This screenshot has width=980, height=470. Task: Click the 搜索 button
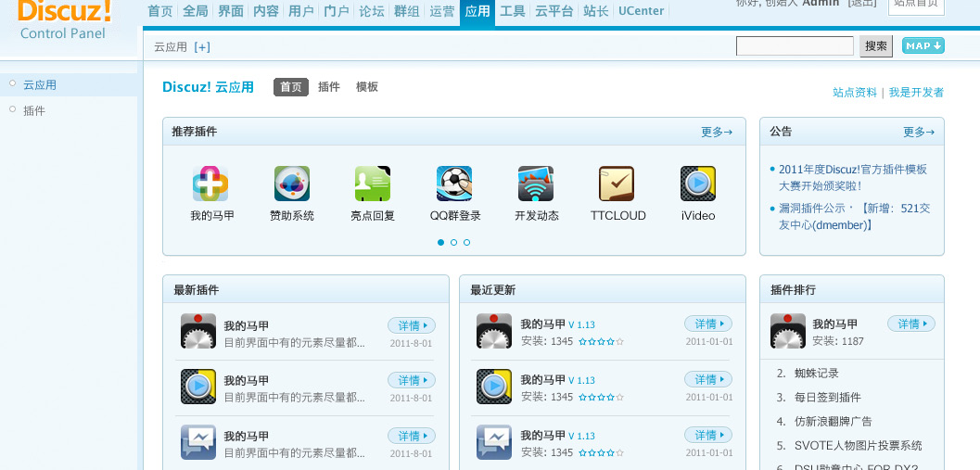(876, 46)
